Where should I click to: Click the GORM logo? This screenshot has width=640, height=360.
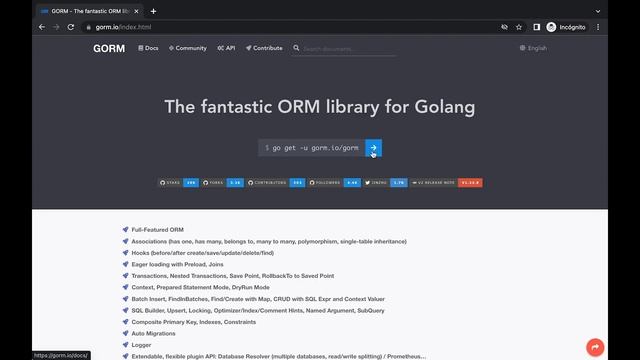point(109,49)
